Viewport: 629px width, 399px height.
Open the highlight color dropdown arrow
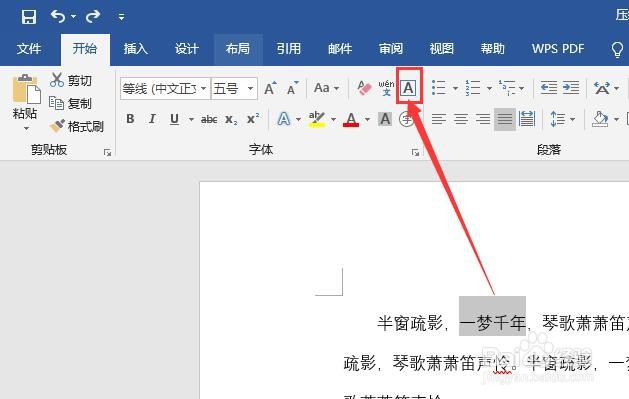pos(333,119)
